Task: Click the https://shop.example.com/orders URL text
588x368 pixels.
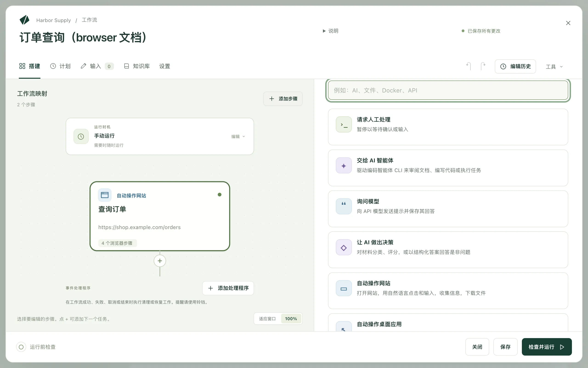Action: pos(139,227)
